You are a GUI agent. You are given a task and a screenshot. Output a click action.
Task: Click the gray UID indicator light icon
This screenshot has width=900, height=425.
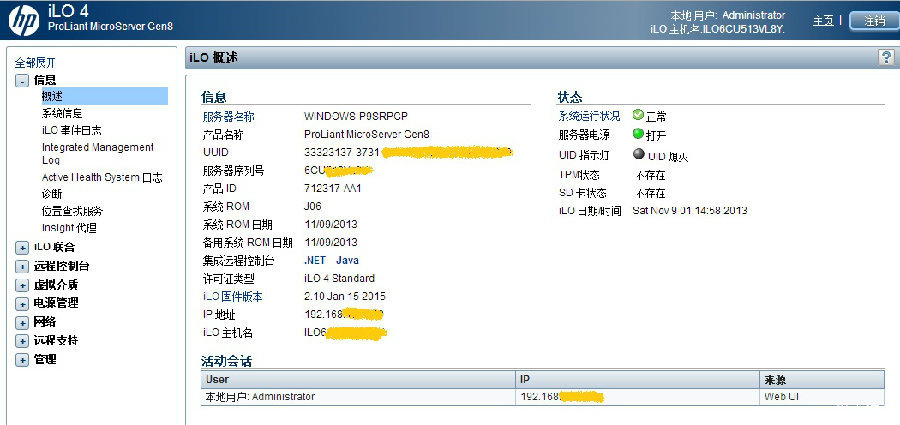pos(638,154)
